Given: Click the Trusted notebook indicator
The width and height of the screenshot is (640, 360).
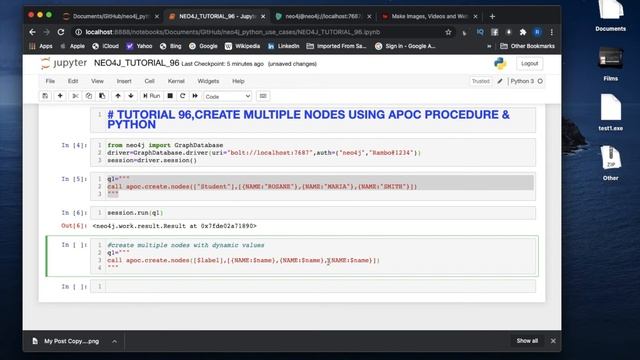Looking at the screenshot, I should click(480, 81).
